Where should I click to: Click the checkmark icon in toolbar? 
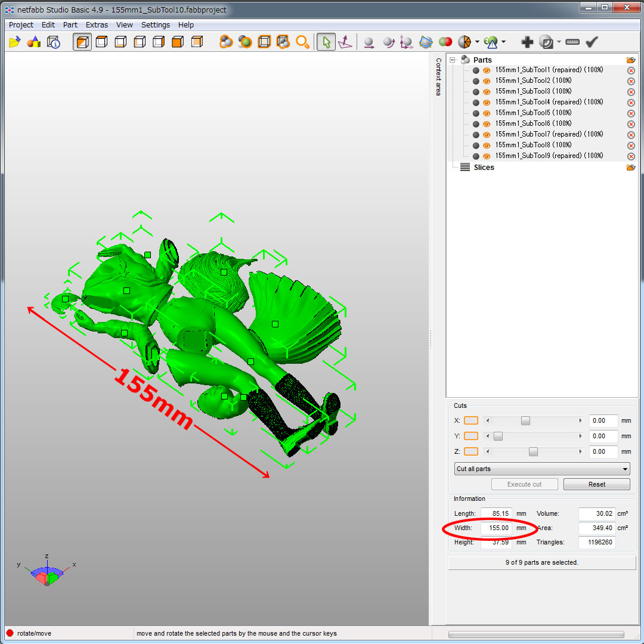coord(592,42)
